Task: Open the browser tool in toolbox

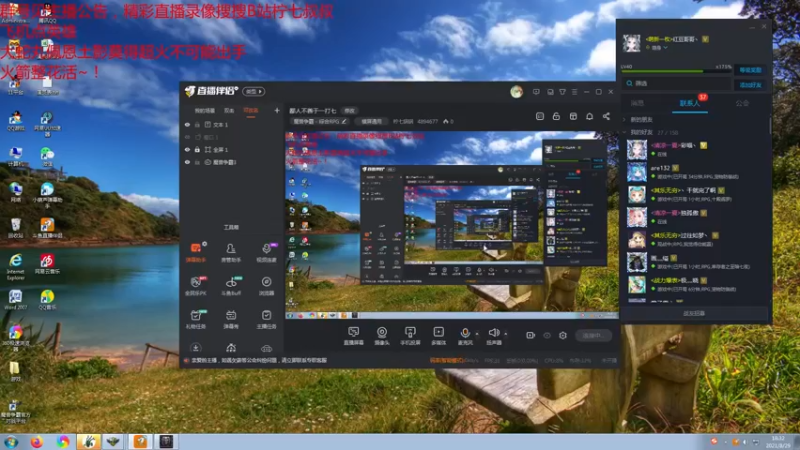Action: 266,286
